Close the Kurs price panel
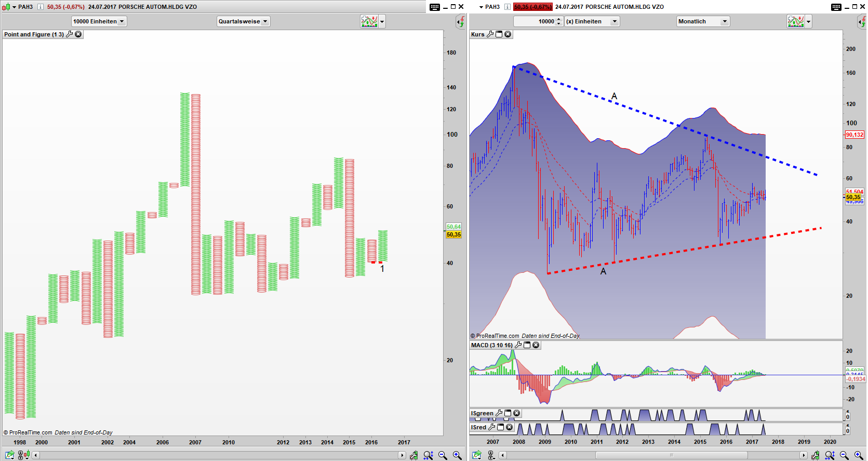Viewport: 868px width, 461px height. point(508,34)
